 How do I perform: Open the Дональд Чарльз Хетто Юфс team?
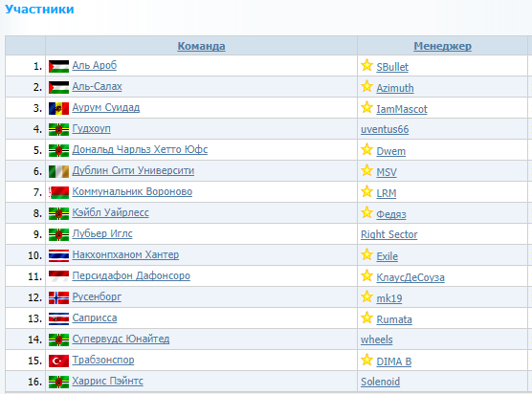coord(140,149)
